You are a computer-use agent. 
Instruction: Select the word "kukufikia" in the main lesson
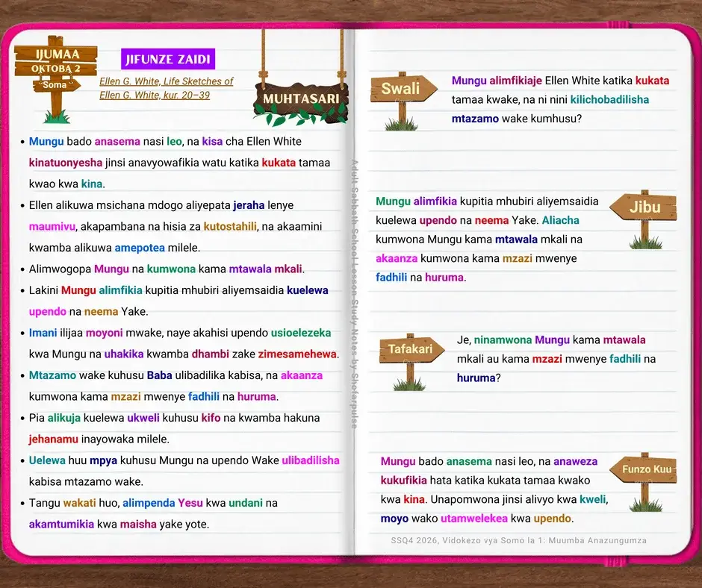(x=403, y=480)
